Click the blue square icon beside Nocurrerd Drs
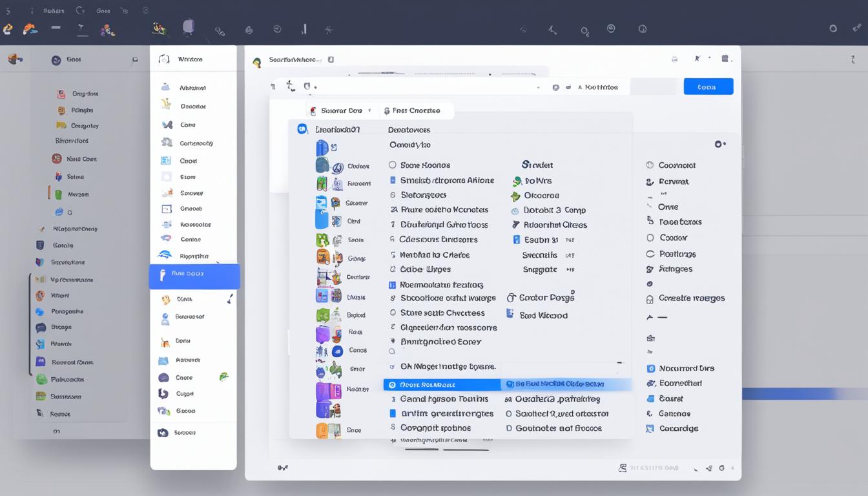Screen dimensions: 868x496 [x=651, y=368]
